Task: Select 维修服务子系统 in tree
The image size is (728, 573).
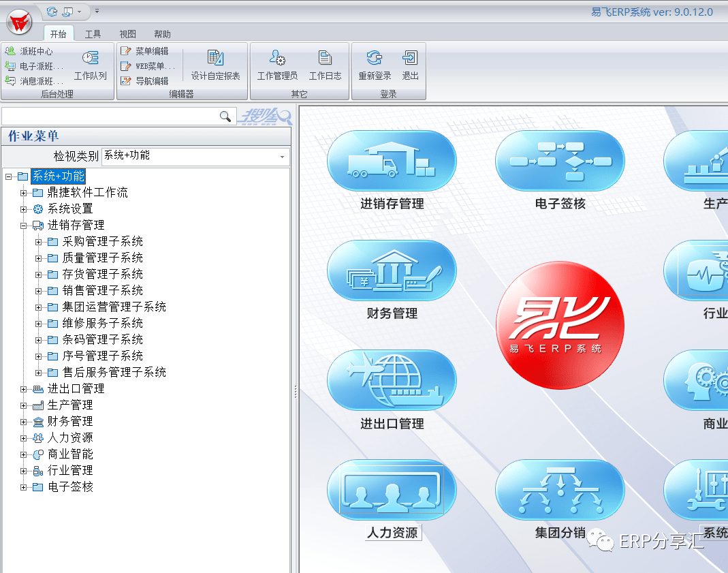Action: click(x=103, y=323)
